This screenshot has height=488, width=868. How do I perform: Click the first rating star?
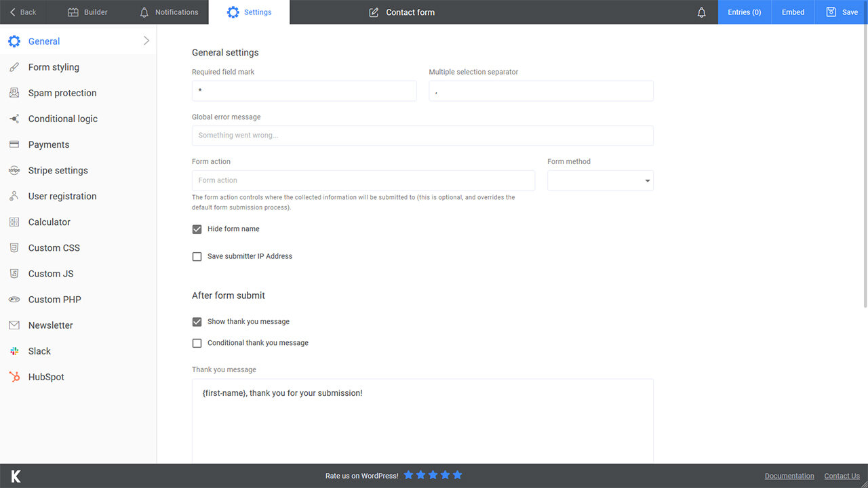[x=408, y=475]
